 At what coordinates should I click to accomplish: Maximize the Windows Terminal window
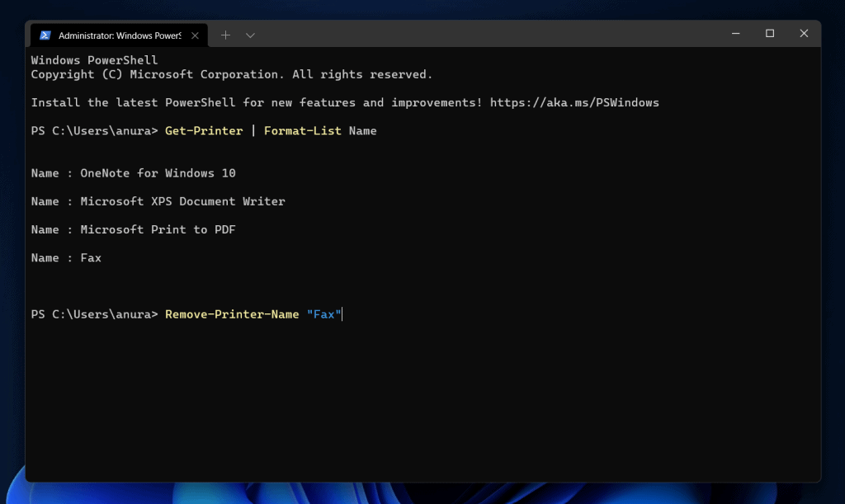(769, 34)
